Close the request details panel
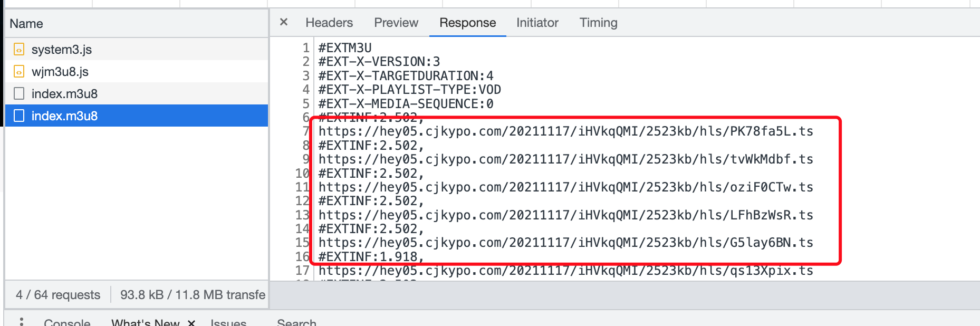 coord(284,22)
